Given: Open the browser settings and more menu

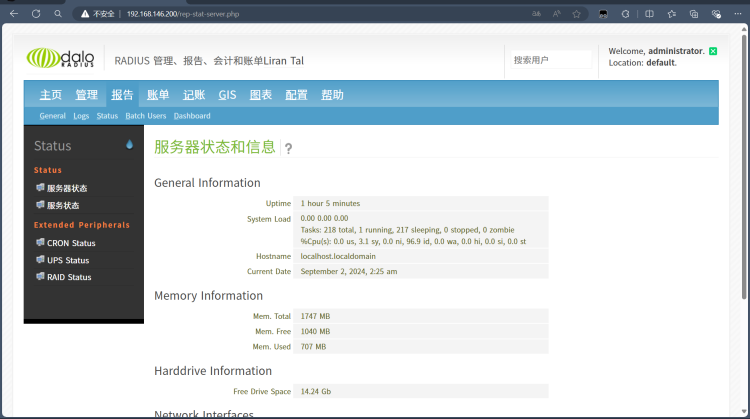Looking at the screenshot, I should [738, 14].
